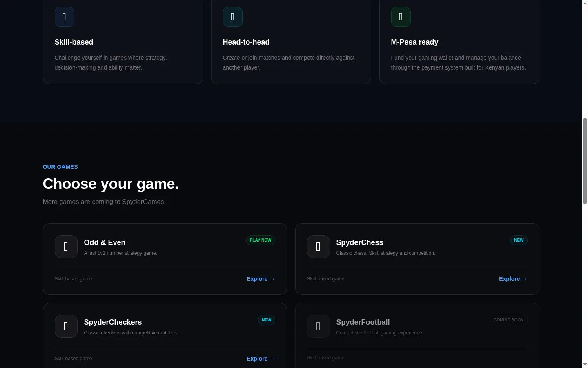Image resolution: width=588 pixels, height=368 pixels.
Task: Click the NEW badge on SpyderCheckers
Action: tap(266, 320)
